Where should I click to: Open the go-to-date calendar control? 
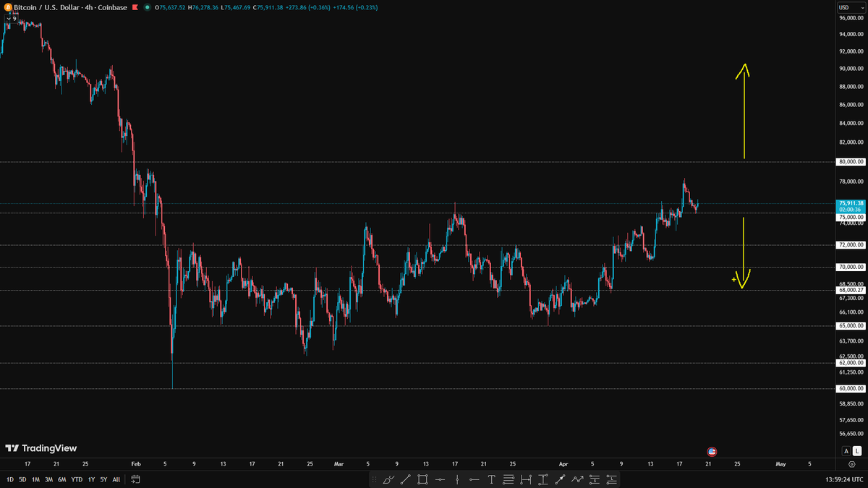click(x=135, y=479)
